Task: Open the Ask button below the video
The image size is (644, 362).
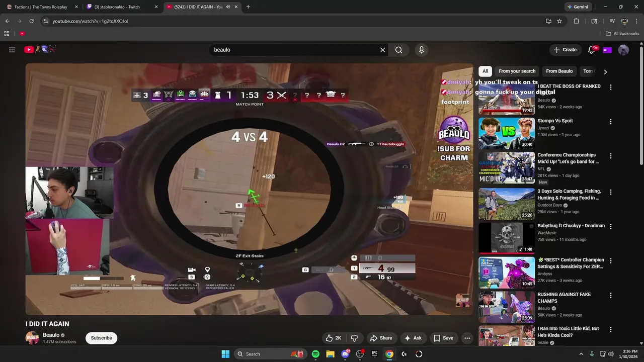Action: point(413,338)
